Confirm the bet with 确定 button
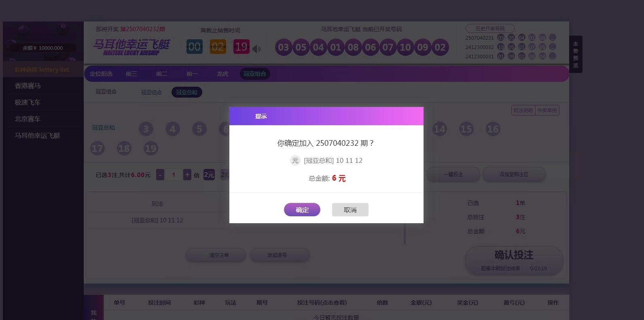644x320 pixels. click(x=302, y=210)
